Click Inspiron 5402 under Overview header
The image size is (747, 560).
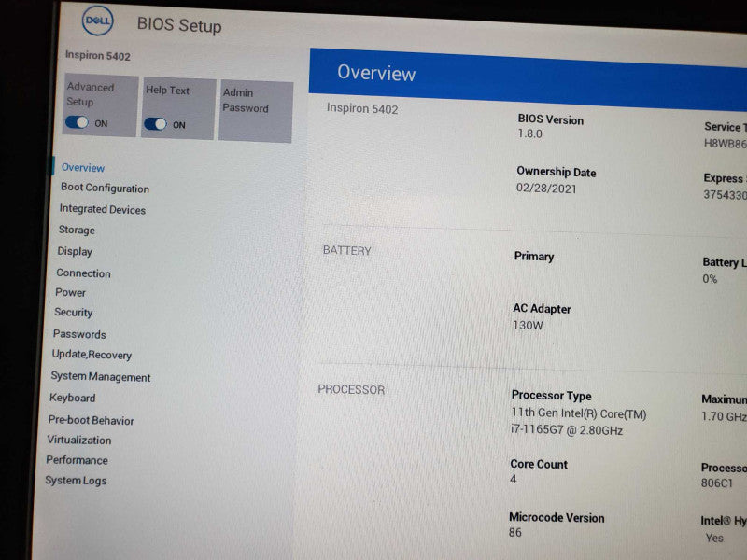pyautogui.click(x=362, y=108)
